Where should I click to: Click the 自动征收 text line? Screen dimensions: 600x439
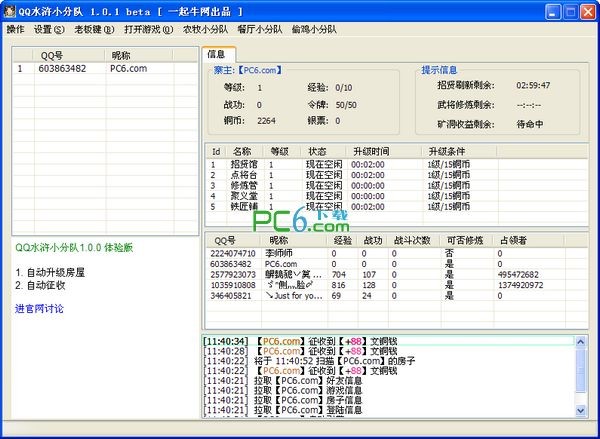pyautogui.click(x=40, y=285)
